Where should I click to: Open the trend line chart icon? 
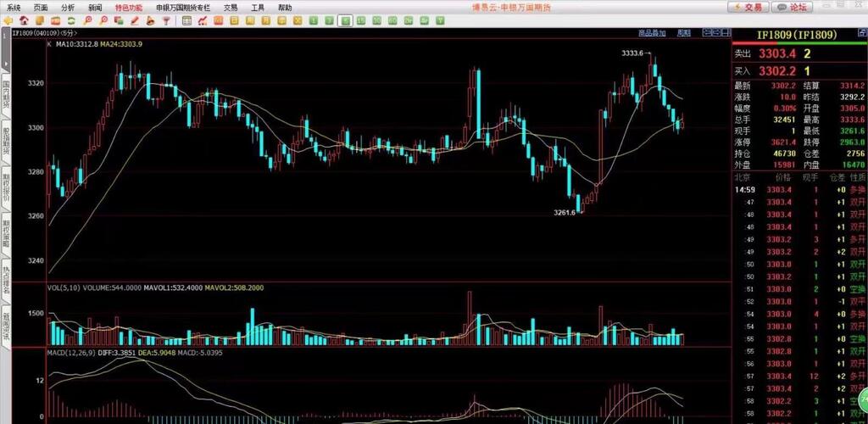point(203,21)
